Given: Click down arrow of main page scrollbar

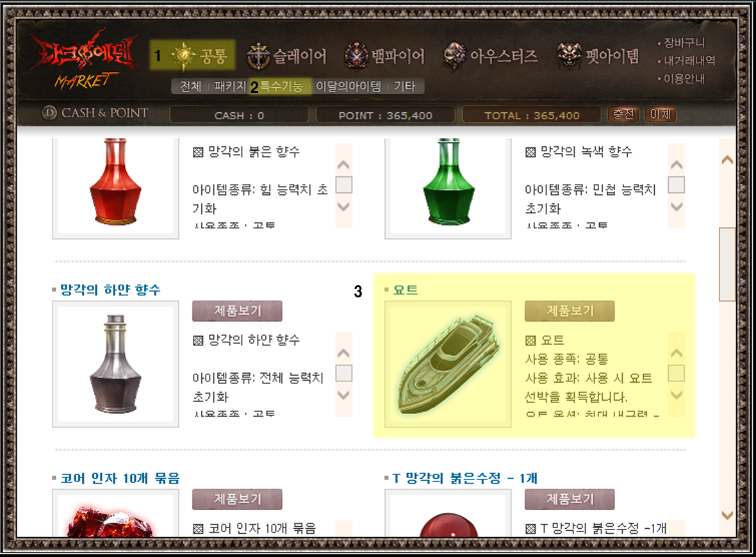Looking at the screenshot, I should coord(727,515).
